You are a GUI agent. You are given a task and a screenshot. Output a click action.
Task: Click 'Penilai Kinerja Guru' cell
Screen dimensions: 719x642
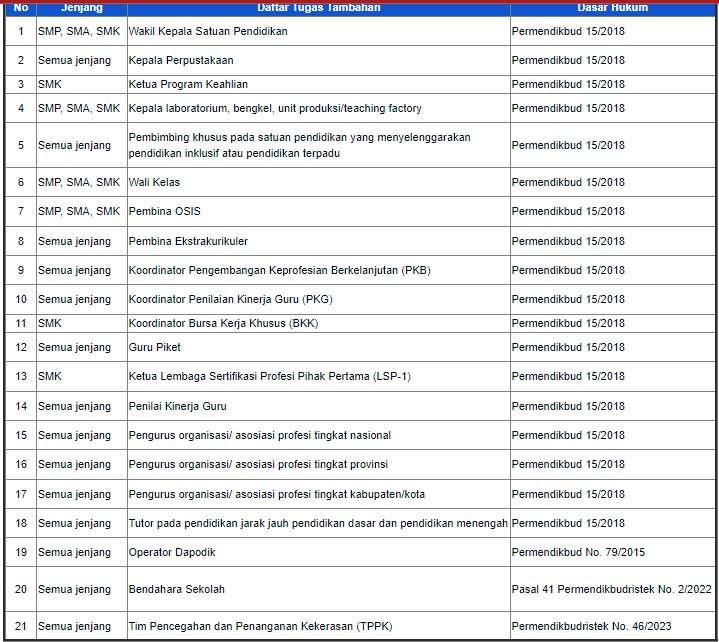(x=319, y=406)
